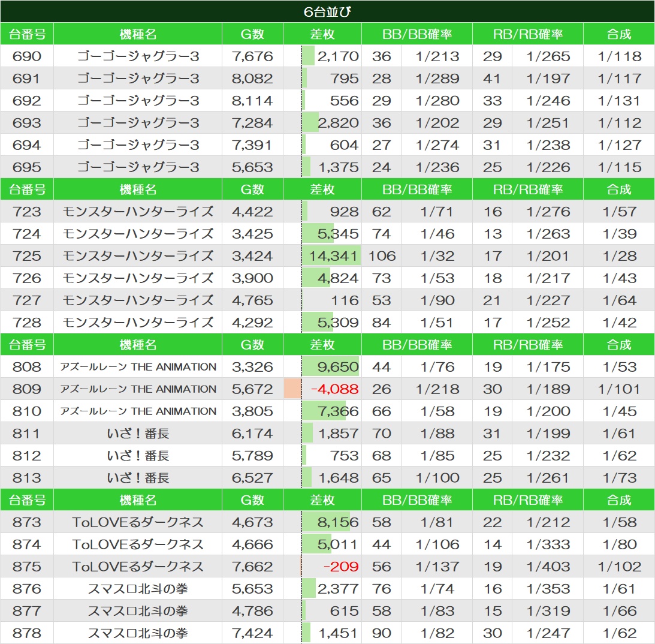Screen dimensions: 655x644
Task: Click BB rate 1/46 in row 724
Action: pyautogui.click(x=437, y=234)
